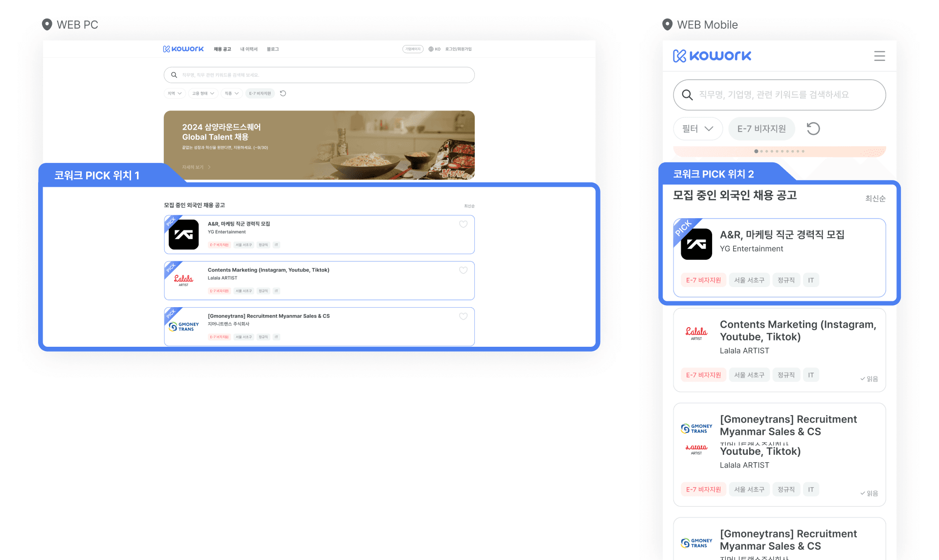Favorite the PC YG Entertainment job with its heart
This screenshot has width=939, height=560.
463,224
